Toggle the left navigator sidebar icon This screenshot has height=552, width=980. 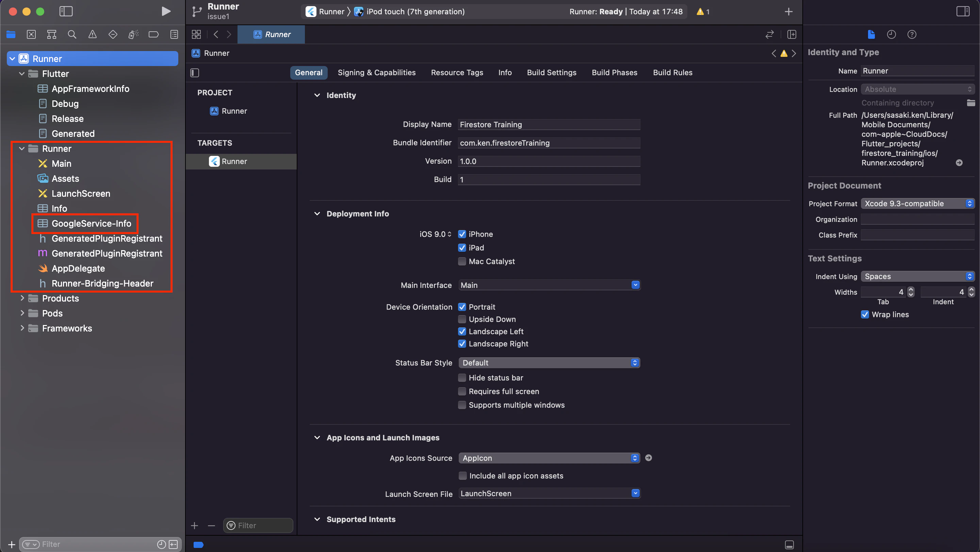[x=66, y=12]
